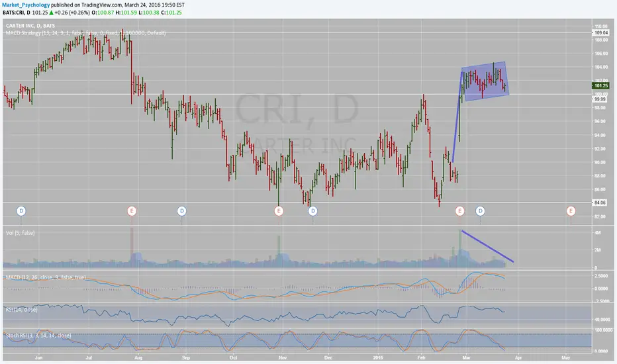Click the May label on time axis
This screenshot has height=364, width=617.
click(566, 358)
